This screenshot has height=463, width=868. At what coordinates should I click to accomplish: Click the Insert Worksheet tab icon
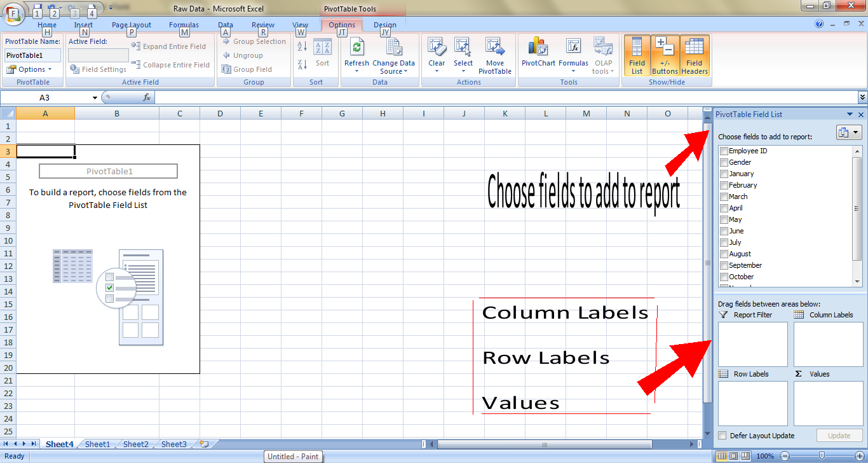click(204, 444)
